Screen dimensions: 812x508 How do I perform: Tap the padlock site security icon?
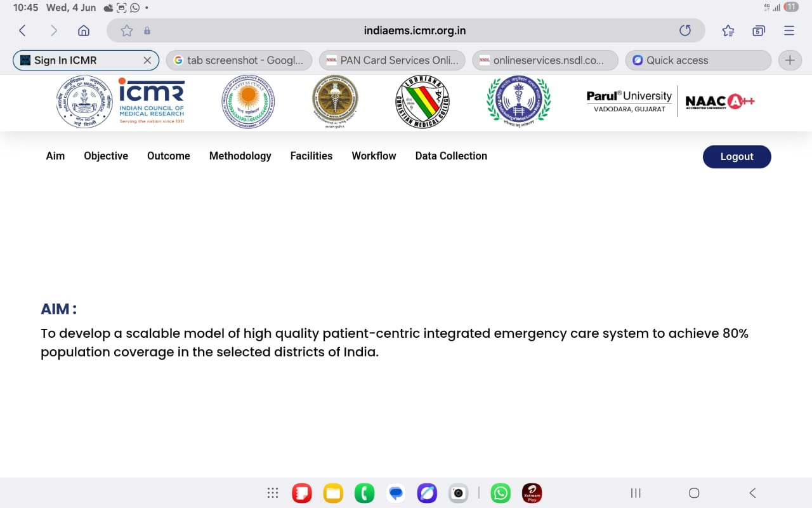147,30
